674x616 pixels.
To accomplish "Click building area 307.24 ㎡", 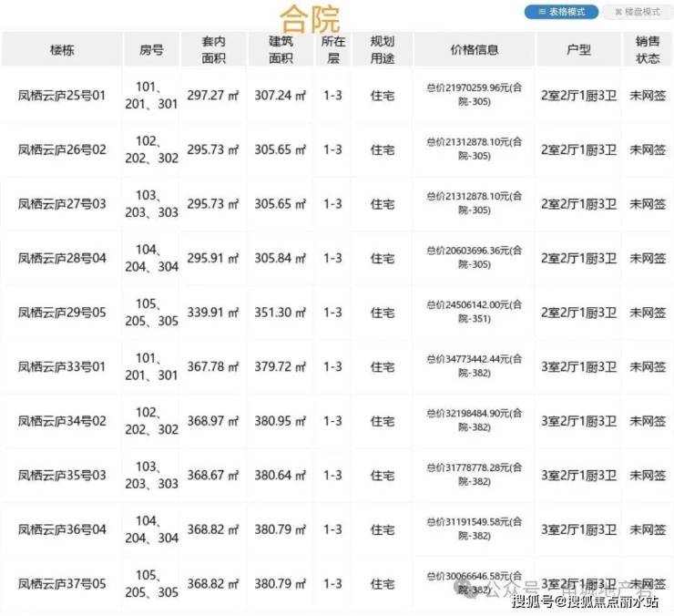I will pyautogui.click(x=281, y=96).
